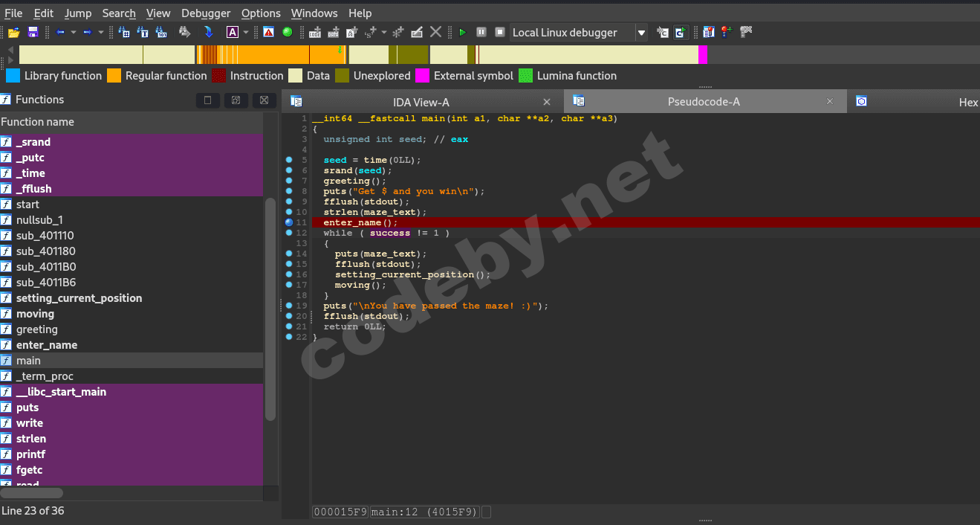Expand the dropdown beside the purple A icon
Image resolution: width=980 pixels, height=525 pixels.
[x=246, y=32]
